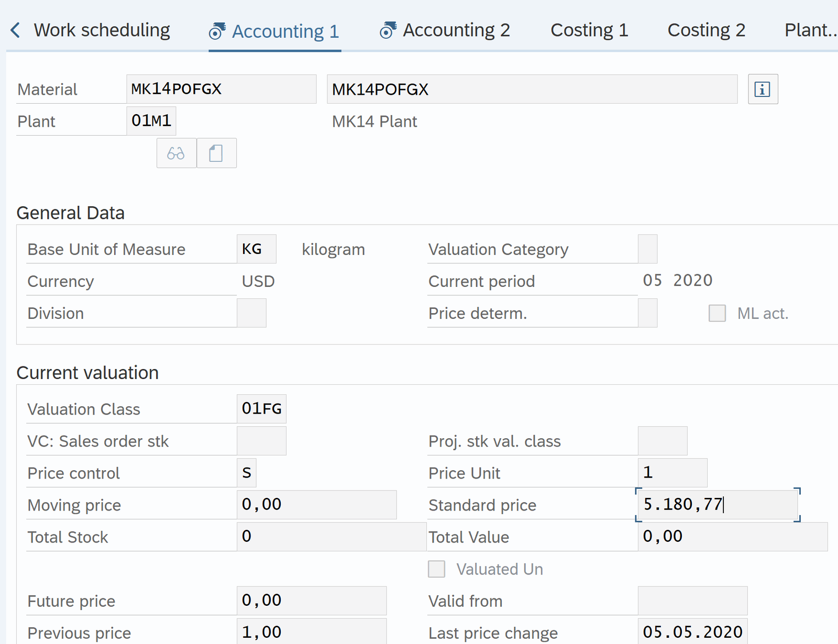The image size is (838, 644).
Task: Toggle the Valuated Un checkbox
Action: [437, 569]
